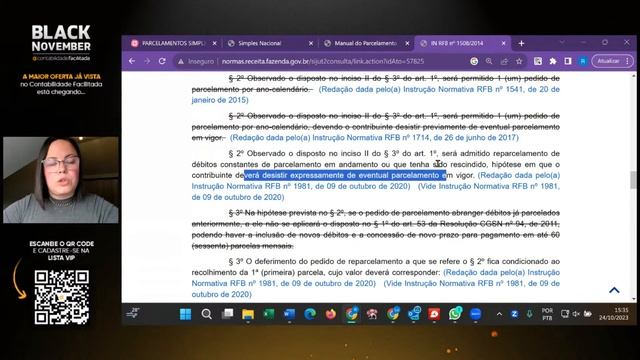Open the saved extension icon left of puzzle

(538, 61)
